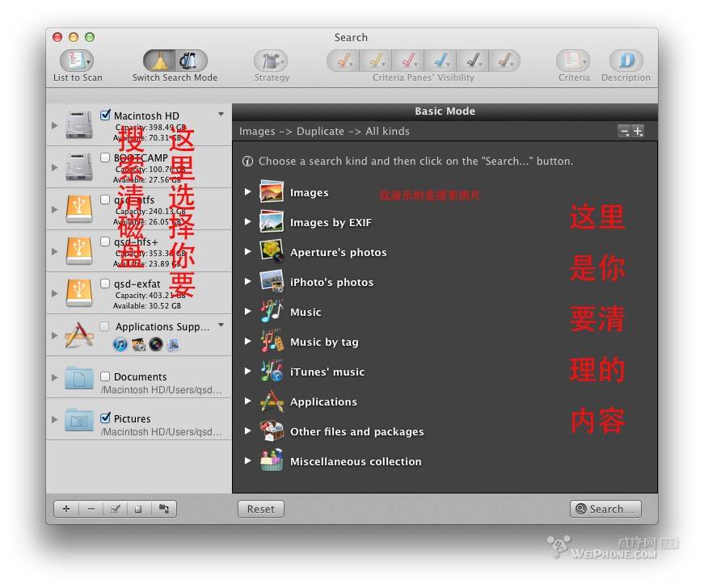Click the Search... button
This screenshot has height=588, width=704.
click(605, 509)
